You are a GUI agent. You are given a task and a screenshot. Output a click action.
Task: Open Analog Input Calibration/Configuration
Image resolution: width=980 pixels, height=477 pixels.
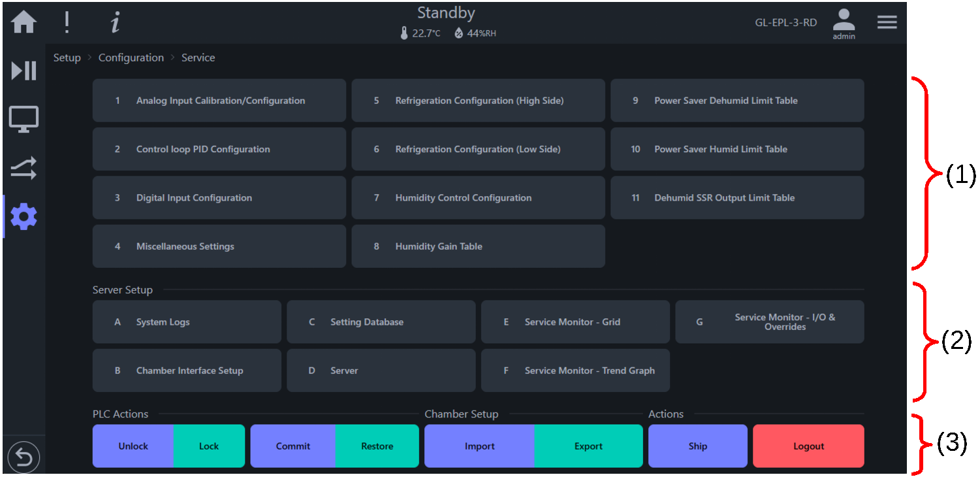(x=219, y=101)
